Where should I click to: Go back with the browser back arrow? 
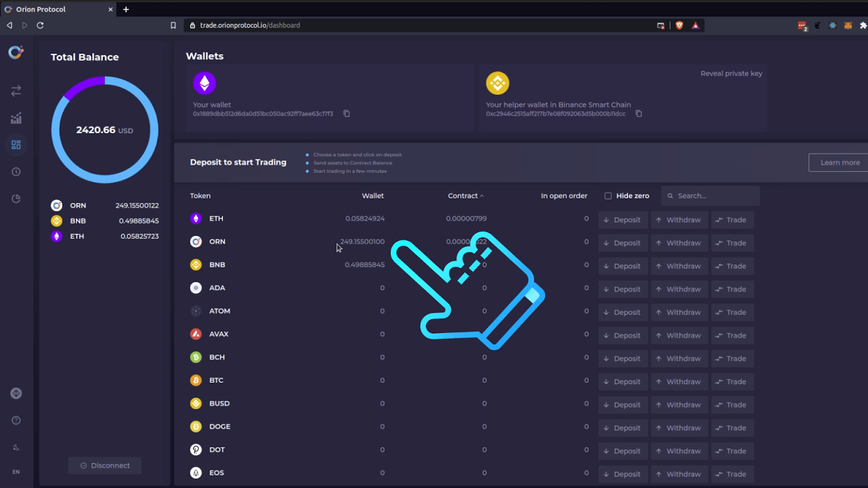pos(9,25)
